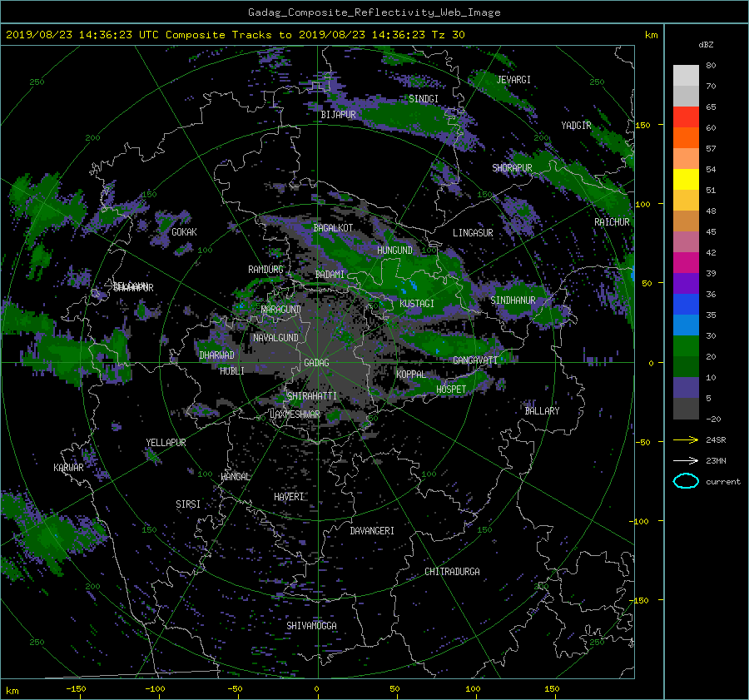
Task: Select the DHARWAD label
Action: (x=216, y=355)
